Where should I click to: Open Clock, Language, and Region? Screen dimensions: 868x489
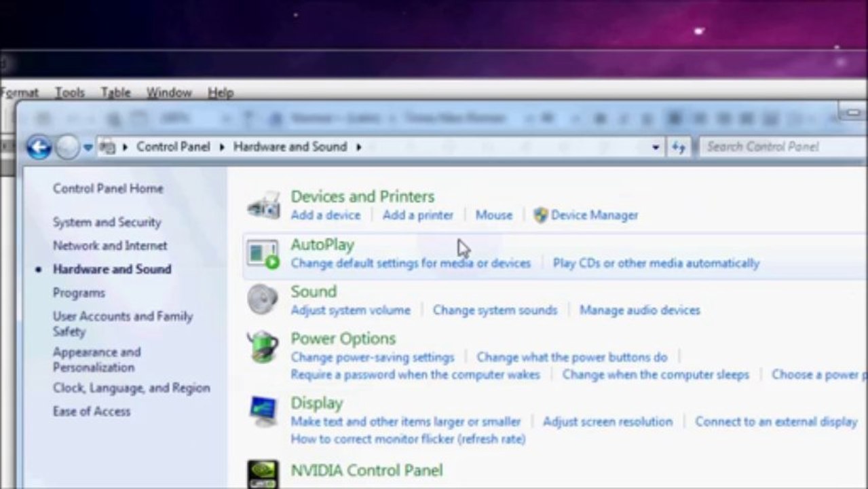(x=132, y=388)
